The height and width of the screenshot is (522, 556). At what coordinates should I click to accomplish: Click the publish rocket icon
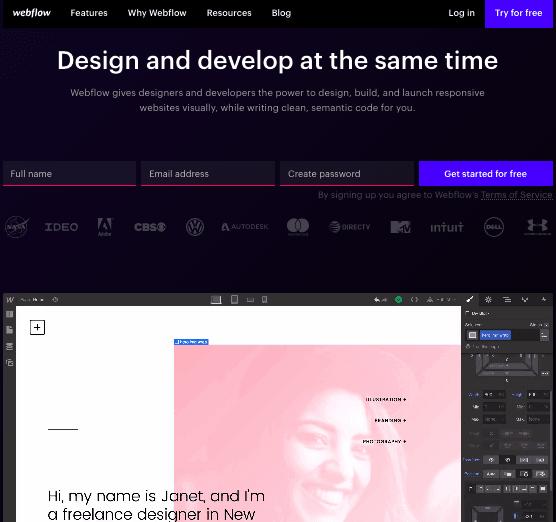click(x=430, y=300)
